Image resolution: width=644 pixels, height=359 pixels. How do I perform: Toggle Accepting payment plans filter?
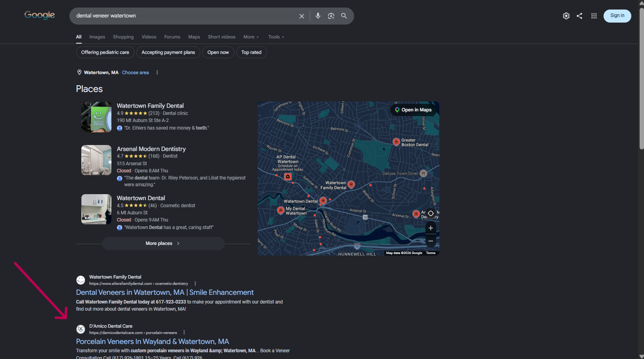click(x=168, y=52)
